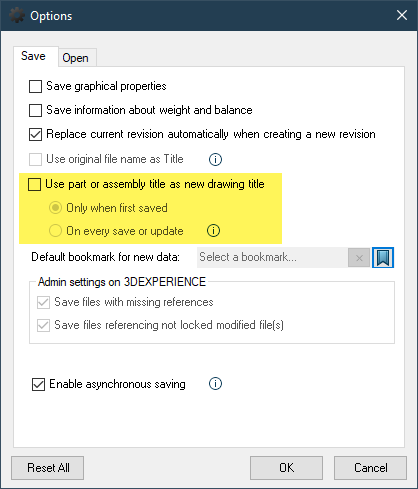Click the Options gear icon in title bar
The width and height of the screenshot is (418, 489).
(17, 15)
